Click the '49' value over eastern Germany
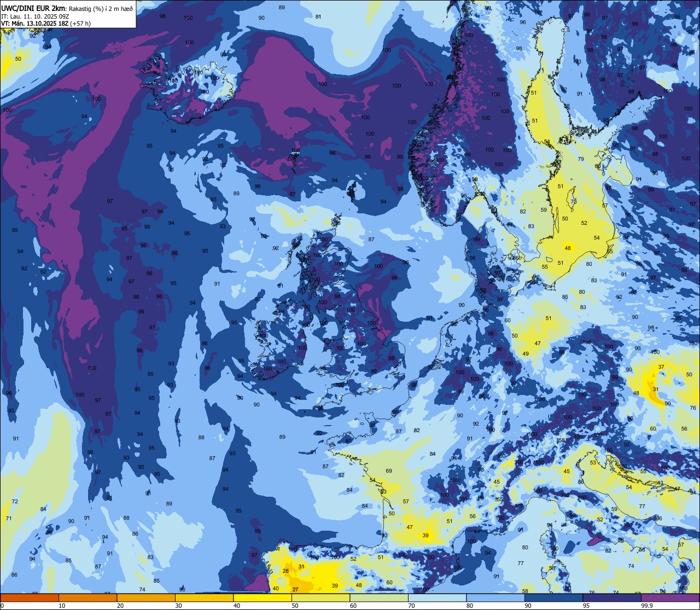Image resolution: width=700 pixels, height=610 pixels. coord(526,354)
